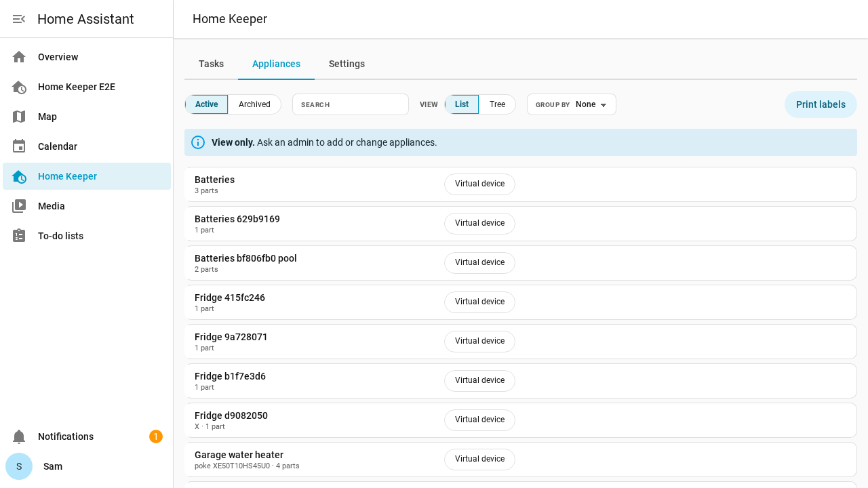Screen dimensions: 868x488
Task: Click into the Search field
Action: pos(351,104)
